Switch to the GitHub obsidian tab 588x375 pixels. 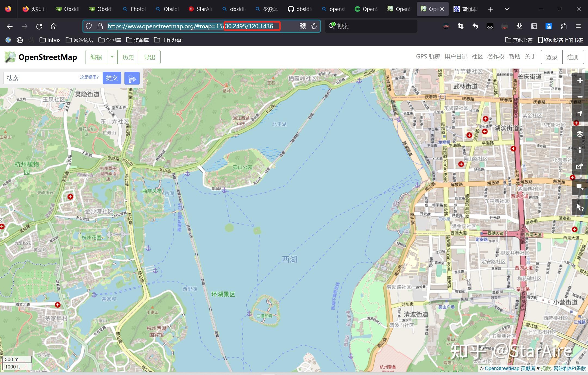coord(299,9)
